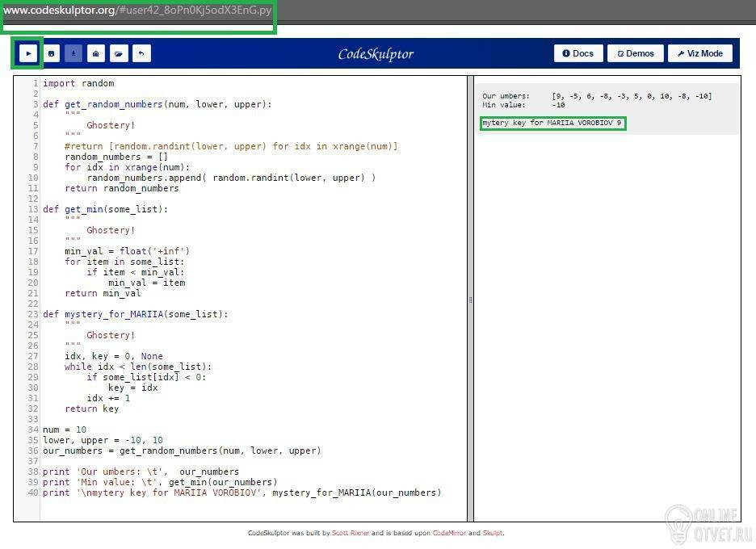756x549 pixels.
Task: Click 'if item < min_val:' line
Action: pyautogui.click(x=136, y=273)
